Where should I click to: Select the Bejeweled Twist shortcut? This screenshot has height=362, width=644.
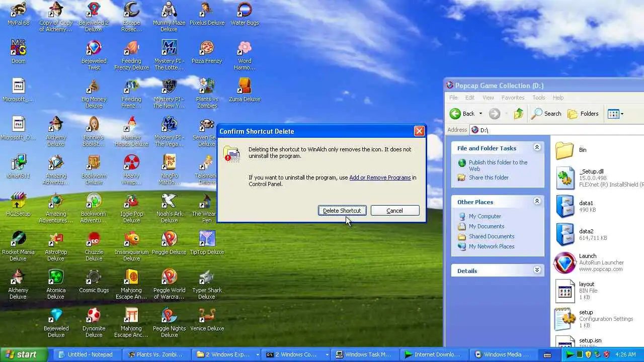point(94,55)
